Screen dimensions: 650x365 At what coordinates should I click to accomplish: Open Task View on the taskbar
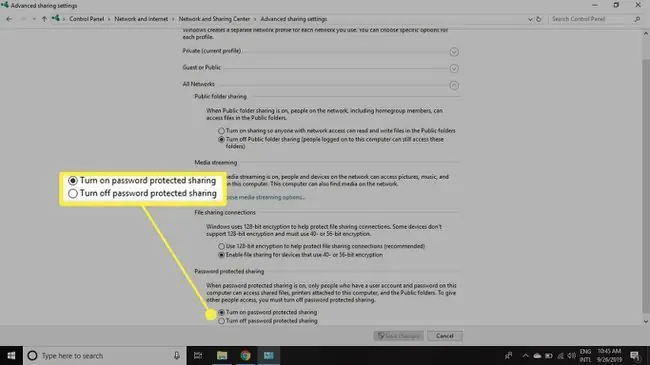(x=198, y=355)
